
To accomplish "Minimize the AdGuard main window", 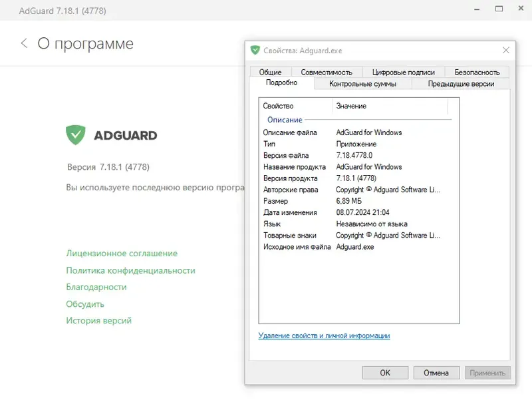I will pos(477,9).
